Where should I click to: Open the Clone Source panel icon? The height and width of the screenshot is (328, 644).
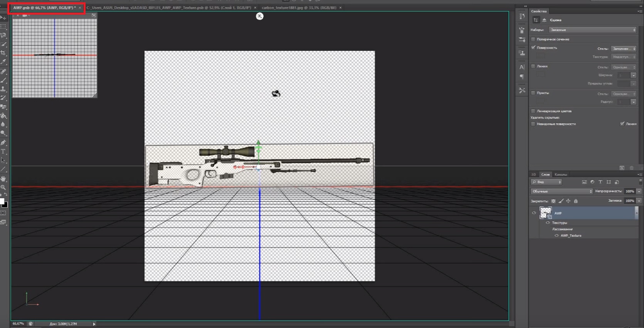click(522, 53)
